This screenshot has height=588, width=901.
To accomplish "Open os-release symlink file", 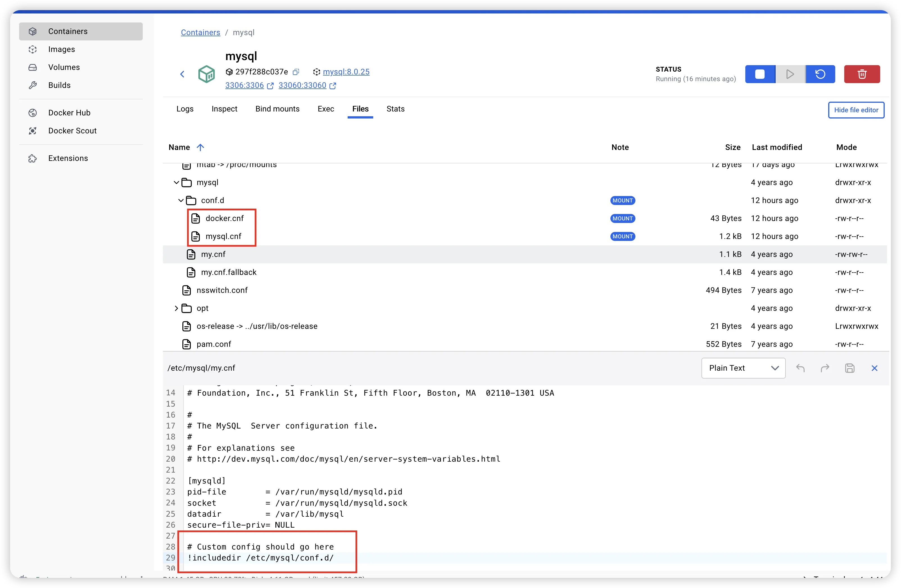I will point(257,326).
